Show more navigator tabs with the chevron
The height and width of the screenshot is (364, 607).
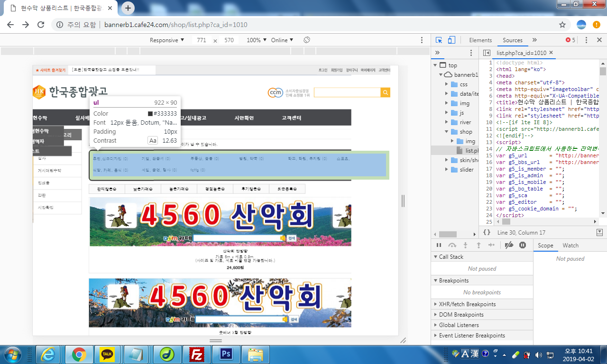(x=437, y=53)
